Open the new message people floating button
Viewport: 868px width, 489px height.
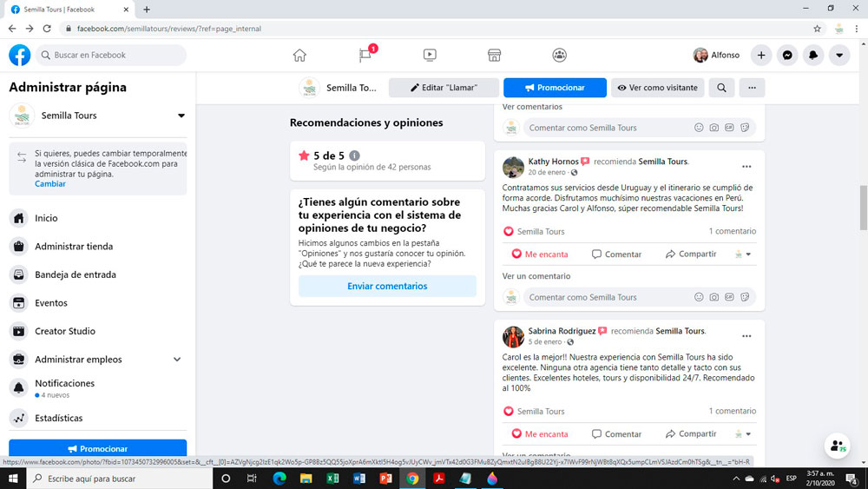click(x=837, y=446)
